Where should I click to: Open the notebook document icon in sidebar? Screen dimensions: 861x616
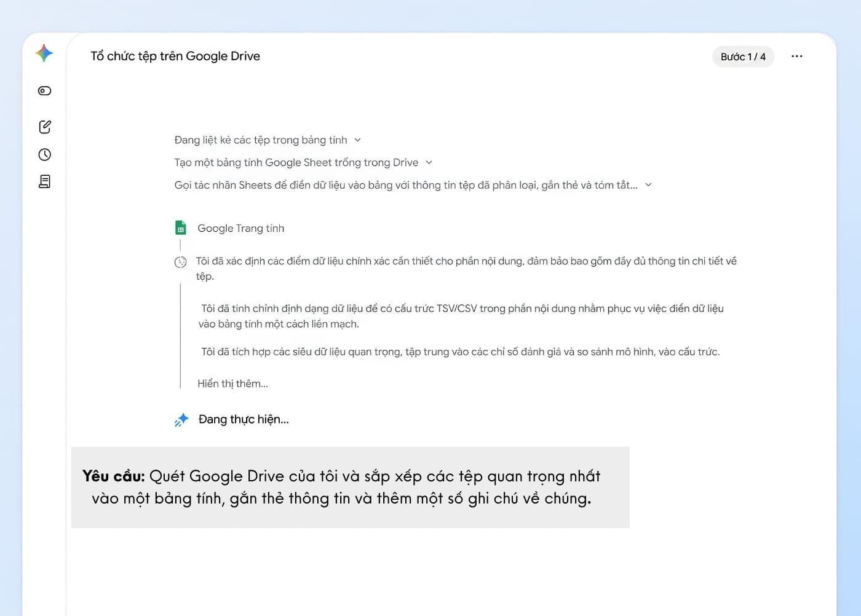click(44, 181)
